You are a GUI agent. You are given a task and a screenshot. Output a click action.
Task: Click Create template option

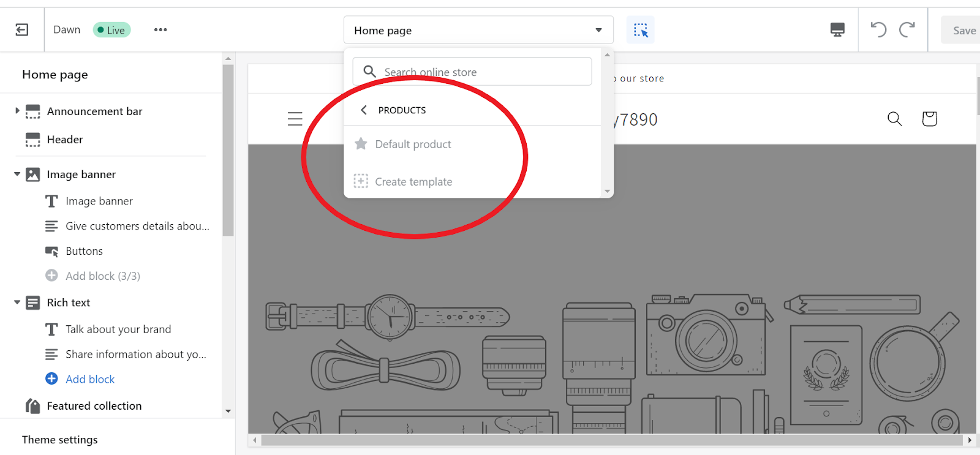click(413, 182)
